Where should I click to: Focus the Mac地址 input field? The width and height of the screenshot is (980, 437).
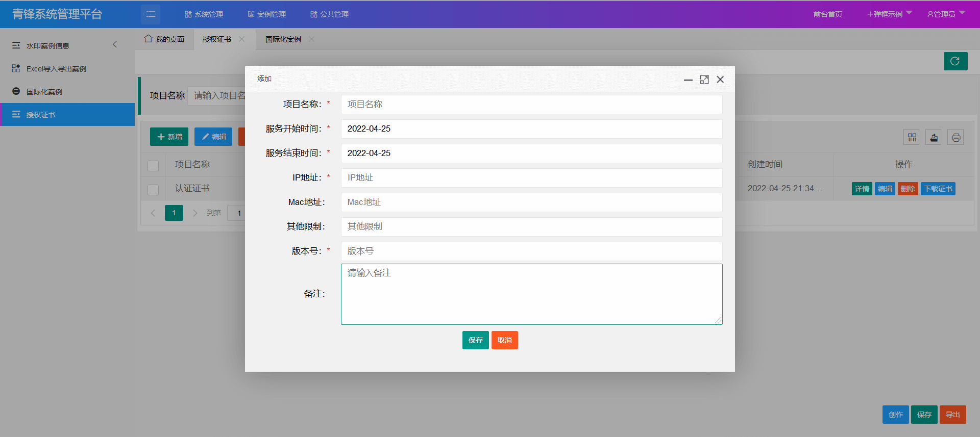[532, 202]
